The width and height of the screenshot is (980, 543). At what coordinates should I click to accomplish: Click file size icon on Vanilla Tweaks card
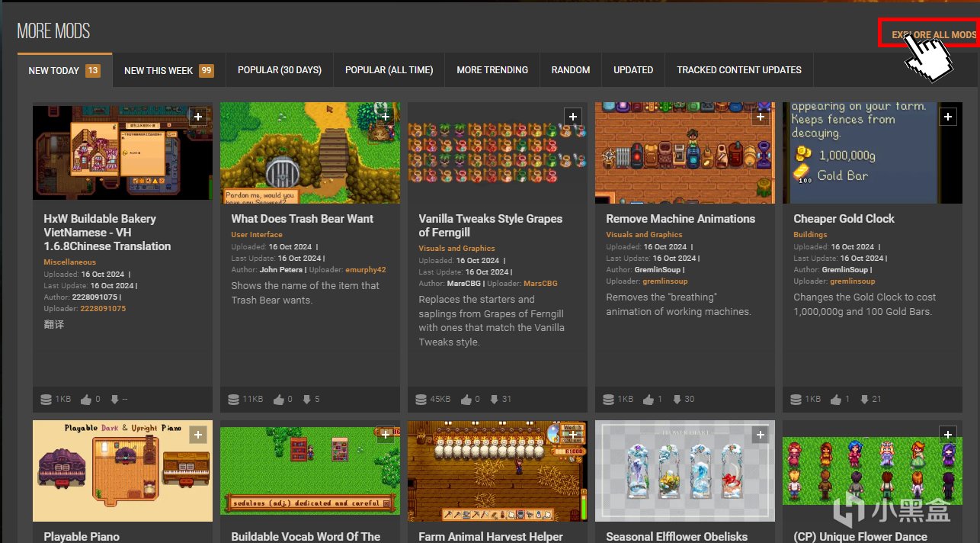coord(421,399)
